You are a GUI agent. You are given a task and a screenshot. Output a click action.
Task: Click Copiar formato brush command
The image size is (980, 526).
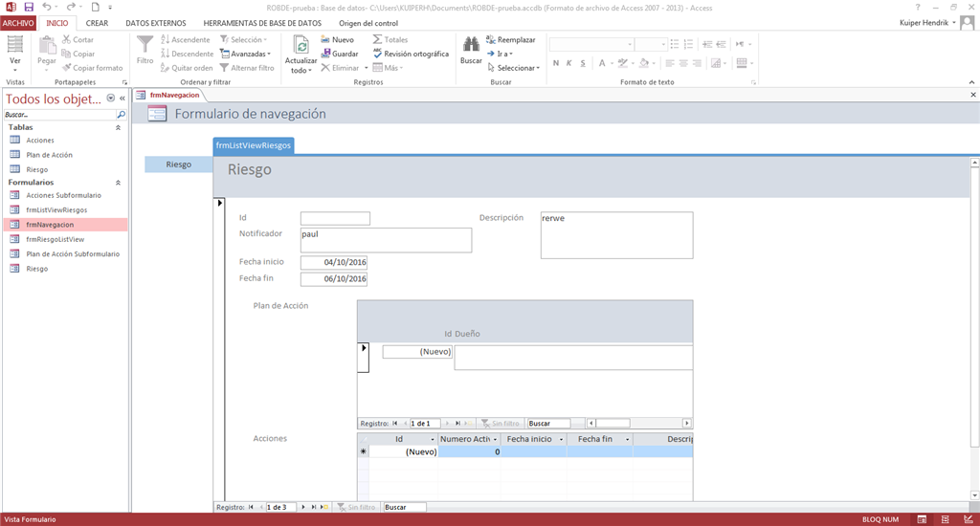tap(92, 68)
